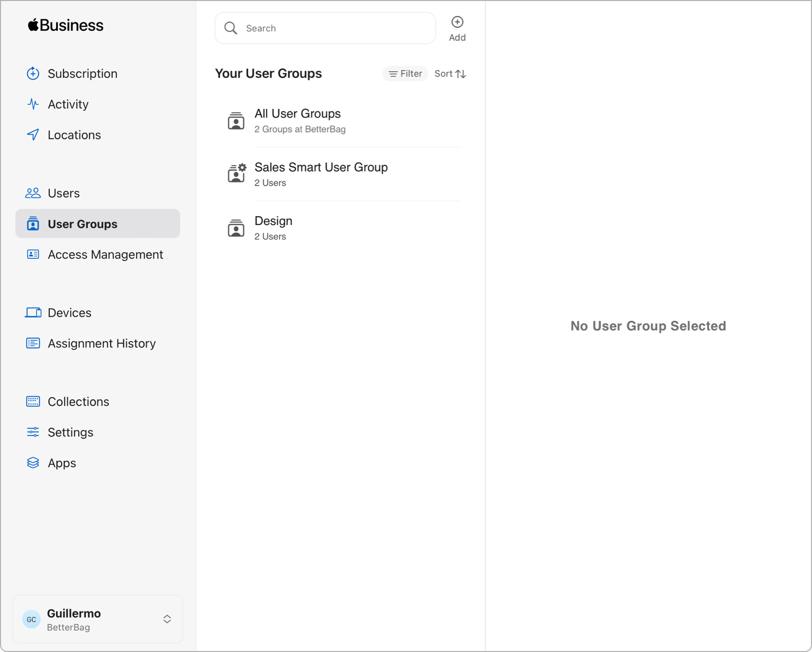Click the Collections grid icon

[33, 402]
